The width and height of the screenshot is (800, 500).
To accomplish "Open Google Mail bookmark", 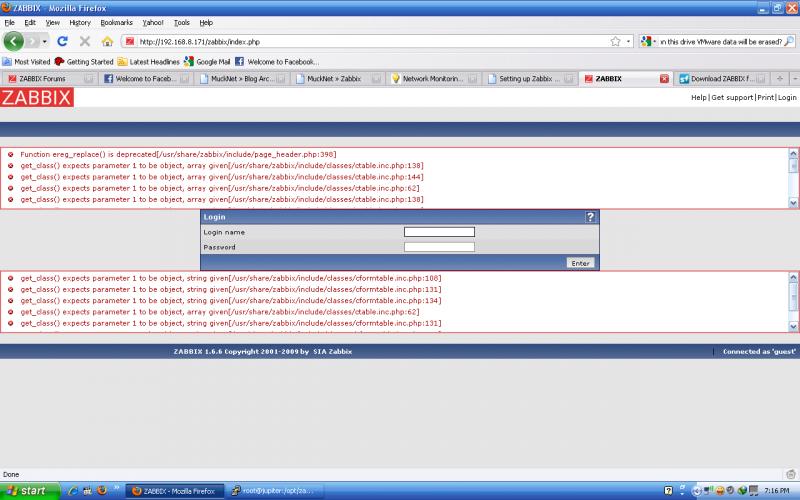I will tap(207, 62).
